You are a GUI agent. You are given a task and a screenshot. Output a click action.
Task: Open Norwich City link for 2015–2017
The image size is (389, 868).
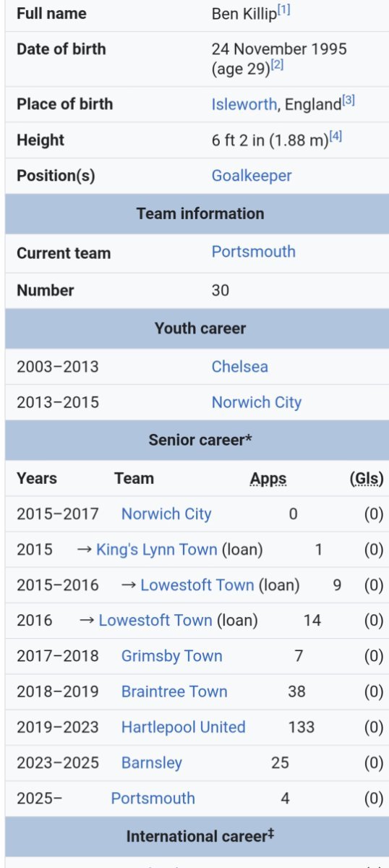166,514
